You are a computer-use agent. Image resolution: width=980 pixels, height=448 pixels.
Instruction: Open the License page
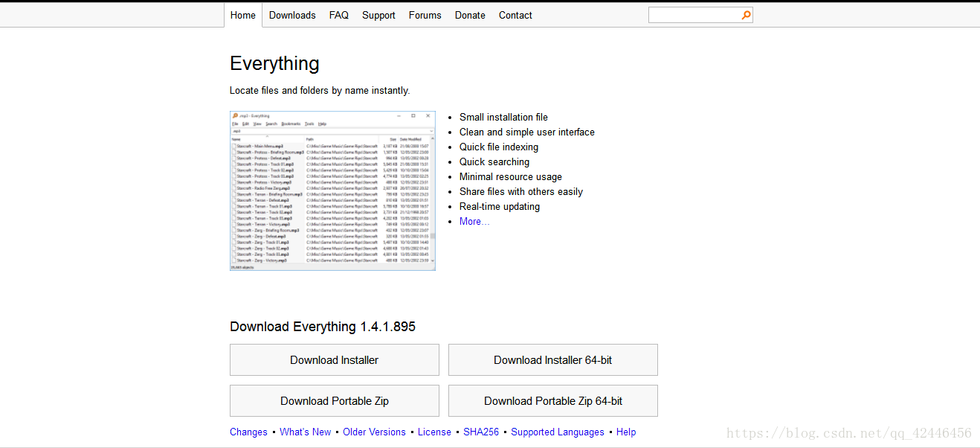[434, 432]
